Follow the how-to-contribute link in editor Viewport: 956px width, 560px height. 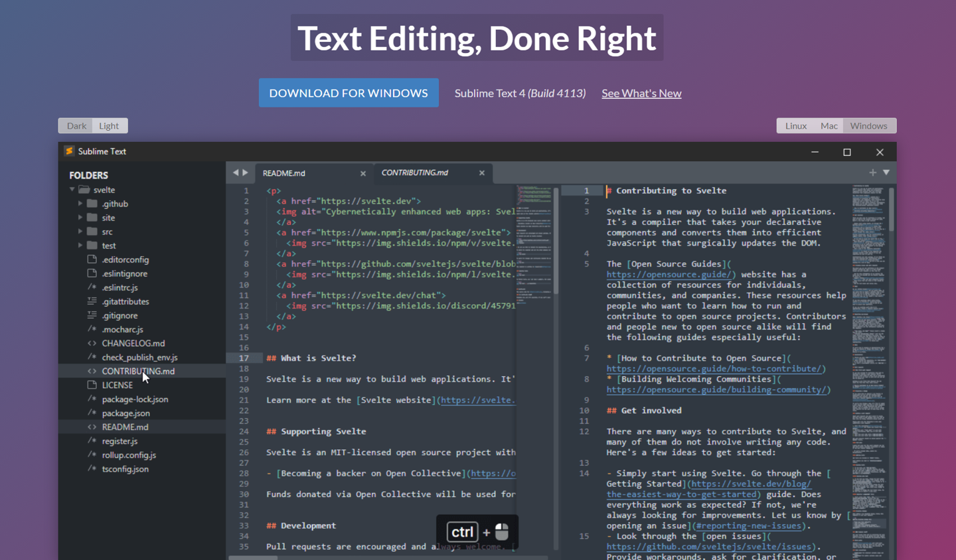pyautogui.click(x=715, y=368)
